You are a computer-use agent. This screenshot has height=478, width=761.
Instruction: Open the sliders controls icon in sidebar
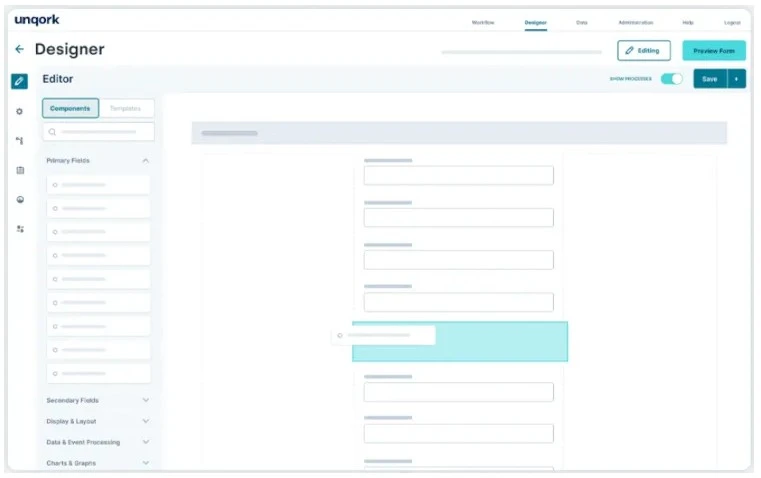(x=20, y=229)
